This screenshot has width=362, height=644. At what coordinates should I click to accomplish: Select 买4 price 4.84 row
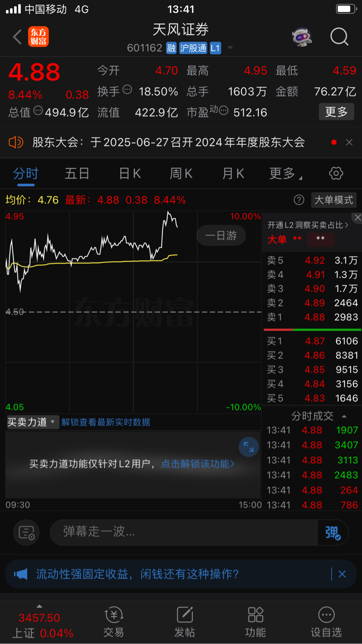point(312,384)
